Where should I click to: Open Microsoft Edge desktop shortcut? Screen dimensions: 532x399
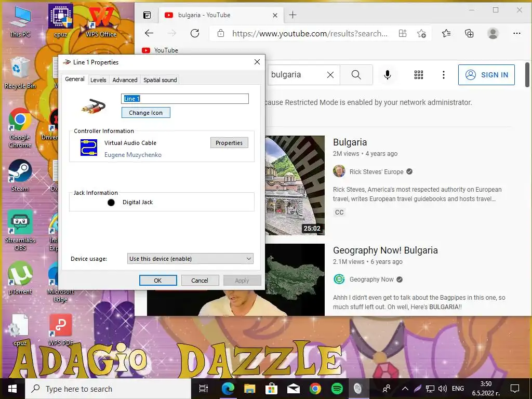click(60, 282)
